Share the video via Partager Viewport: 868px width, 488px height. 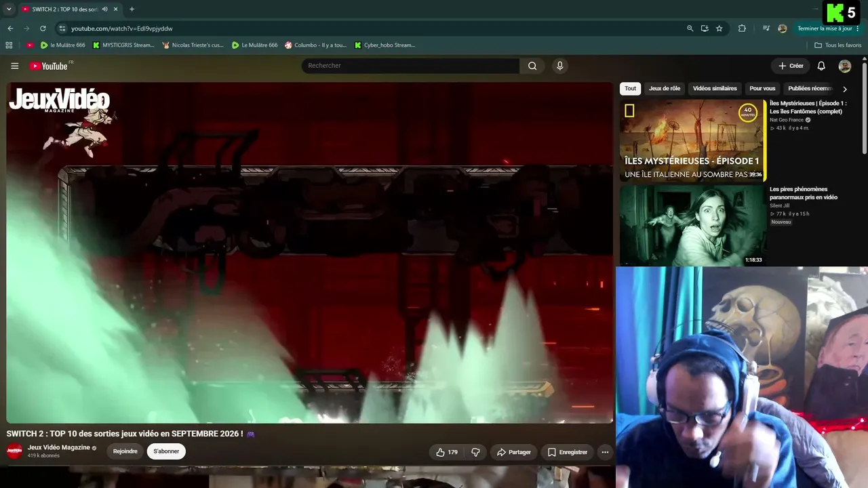pos(514,452)
